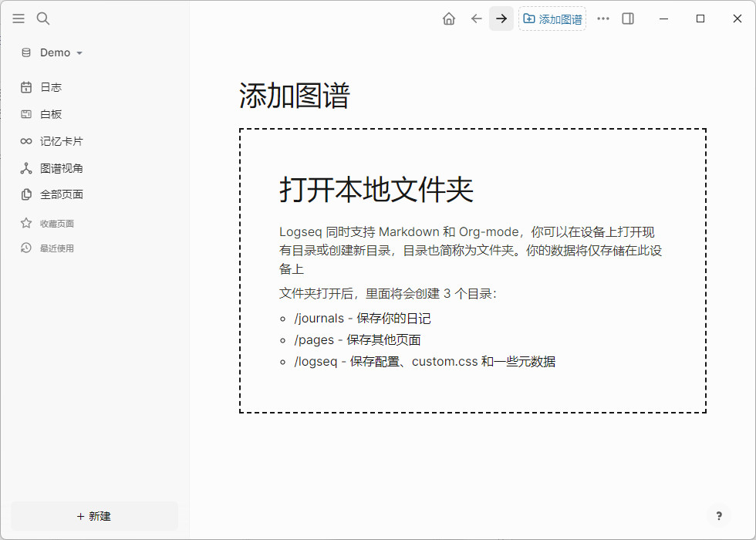Click the 添加图谱 page title
Image resolution: width=756 pixels, height=540 pixels.
tap(295, 95)
